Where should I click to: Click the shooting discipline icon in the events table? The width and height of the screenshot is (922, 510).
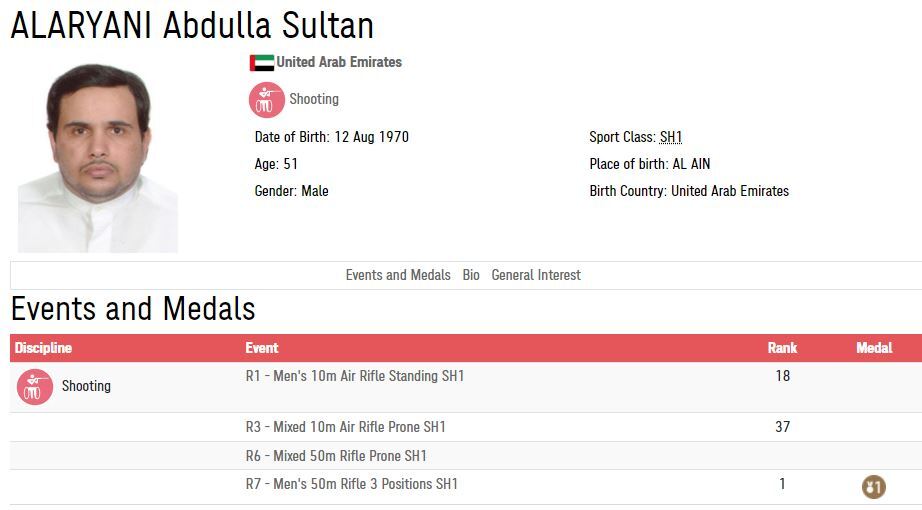pos(35,387)
